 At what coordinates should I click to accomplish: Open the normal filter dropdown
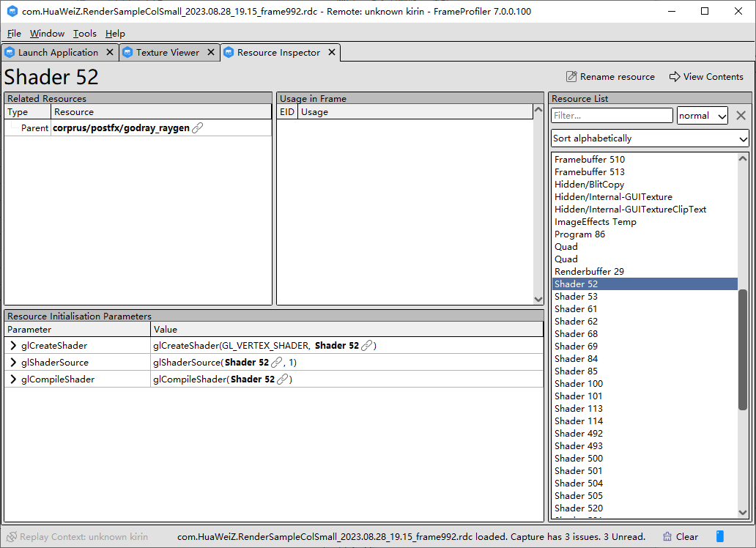[702, 115]
